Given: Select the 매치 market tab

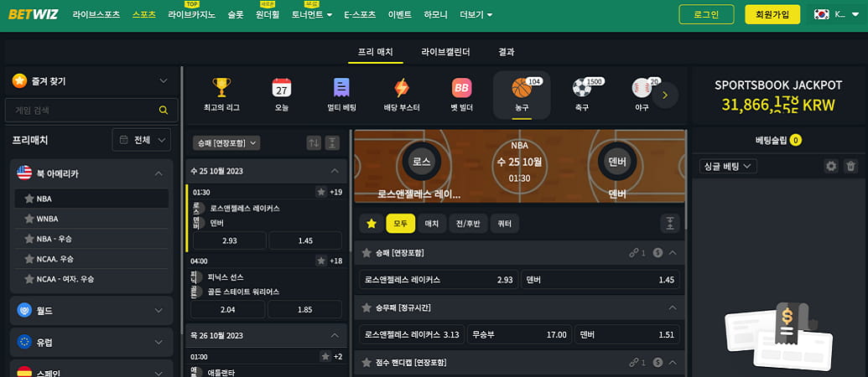Looking at the screenshot, I should [x=432, y=224].
